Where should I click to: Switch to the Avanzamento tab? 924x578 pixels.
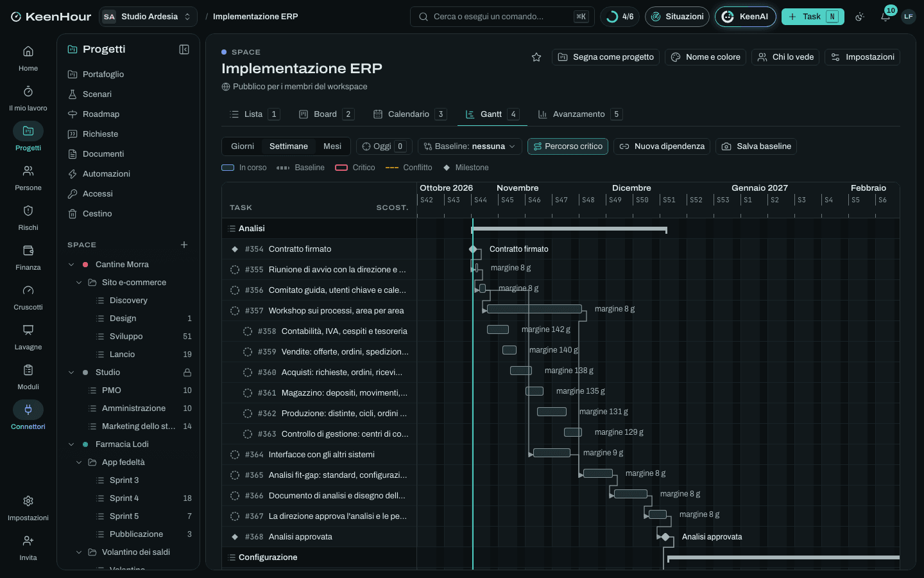pos(580,114)
